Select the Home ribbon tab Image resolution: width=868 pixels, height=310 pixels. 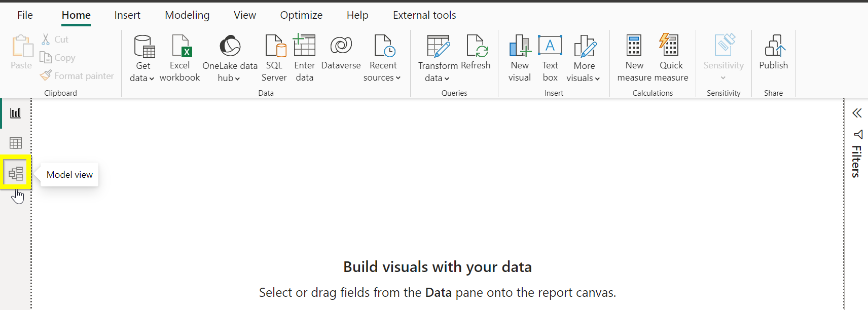(76, 15)
